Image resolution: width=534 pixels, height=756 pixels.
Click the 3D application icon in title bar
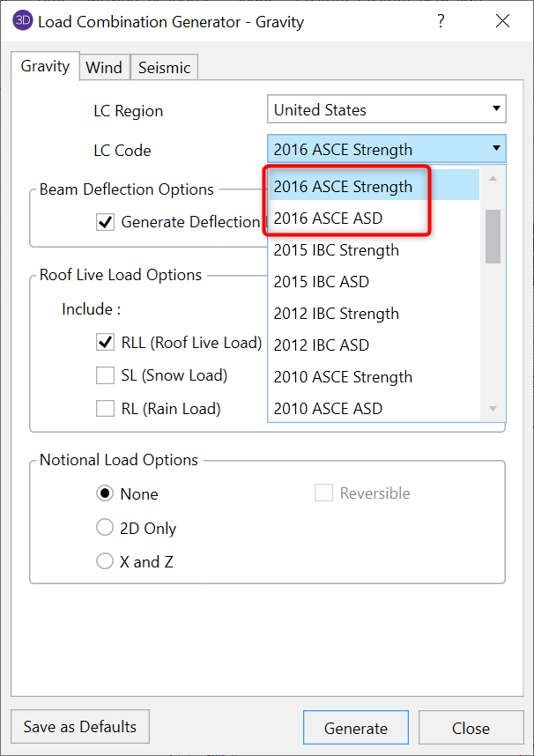pos(22,21)
